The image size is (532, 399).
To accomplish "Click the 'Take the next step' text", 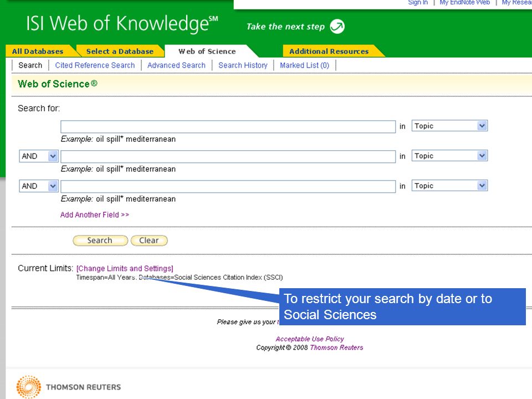I will (285, 27).
